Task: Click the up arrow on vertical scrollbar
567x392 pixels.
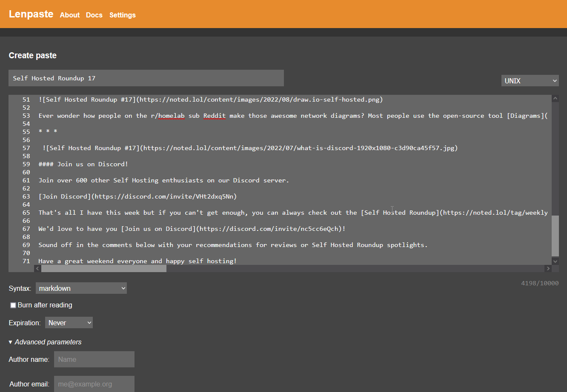Action: (x=555, y=98)
